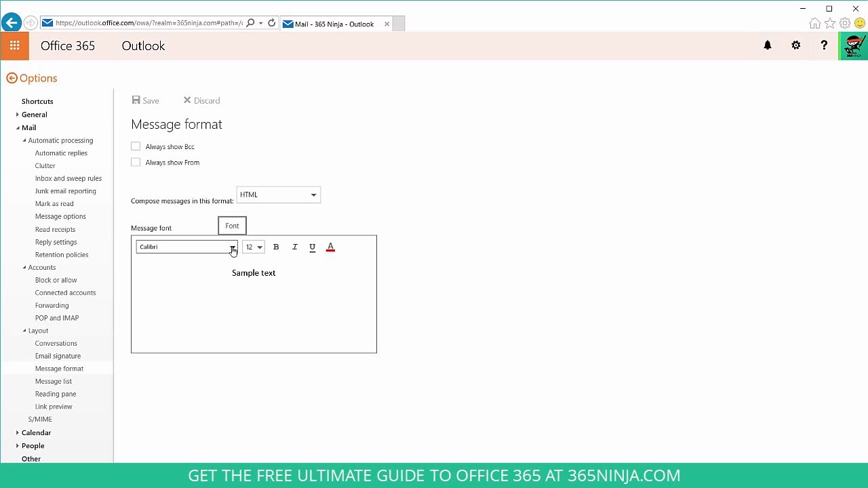Viewport: 868px width, 488px height.
Task: Open Forwarding settings
Action: point(52,305)
